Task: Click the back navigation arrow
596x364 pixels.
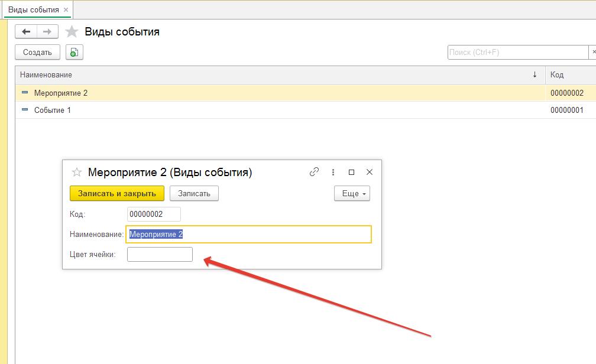Action: pyautogui.click(x=26, y=32)
